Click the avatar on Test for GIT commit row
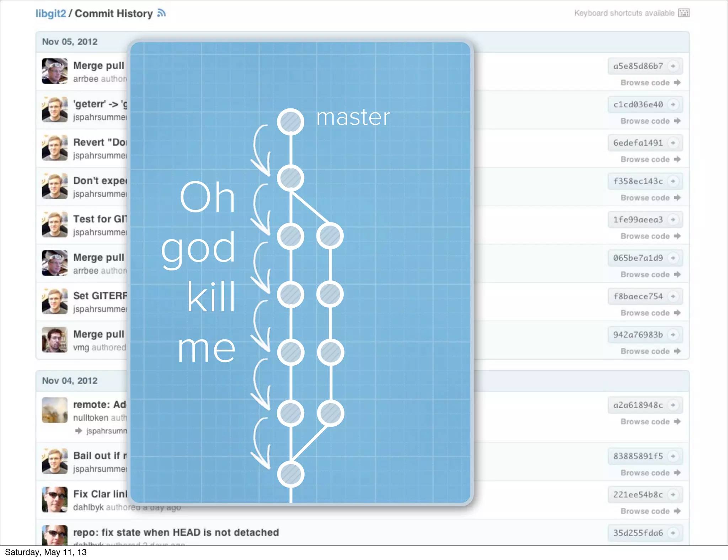The image size is (728, 560). pyautogui.click(x=54, y=225)
